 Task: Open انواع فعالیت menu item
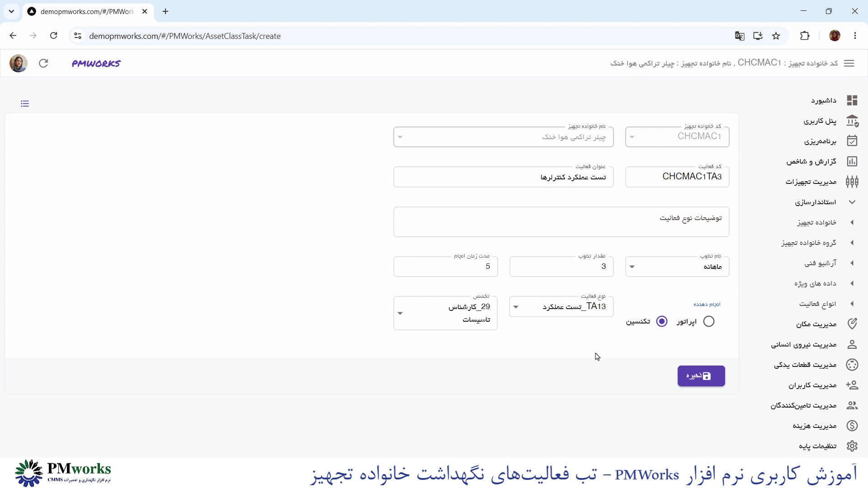(x=817, y=304)
